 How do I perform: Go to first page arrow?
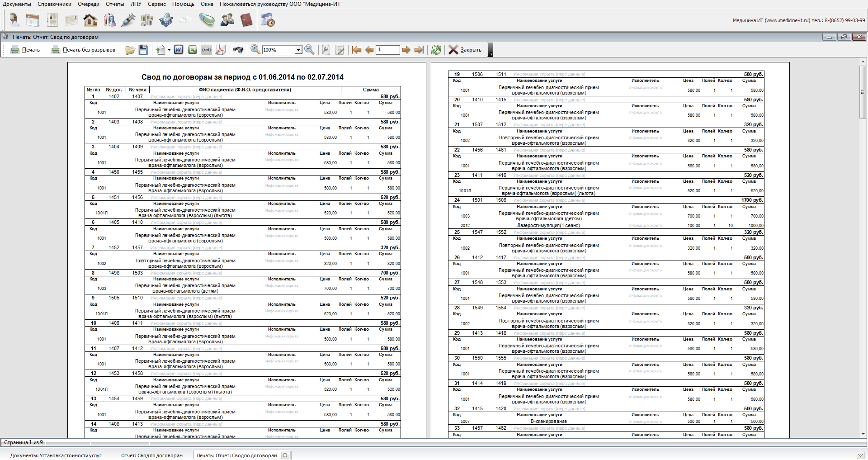(357, 50)
